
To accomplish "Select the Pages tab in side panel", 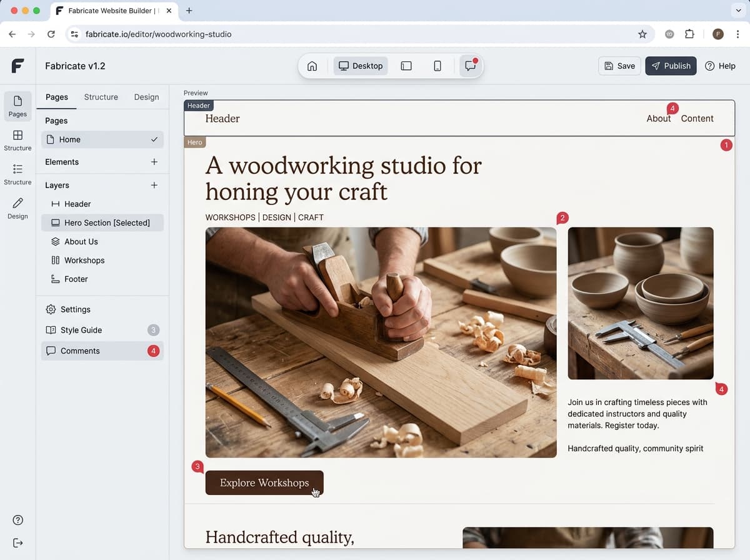I will tap(57, 97).
